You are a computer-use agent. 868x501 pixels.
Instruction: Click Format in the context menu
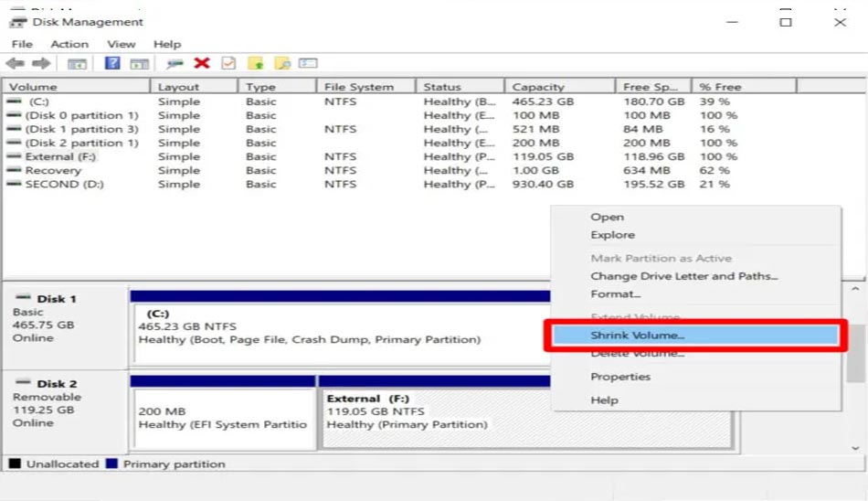pyautogui.click(x=615, y=294)
